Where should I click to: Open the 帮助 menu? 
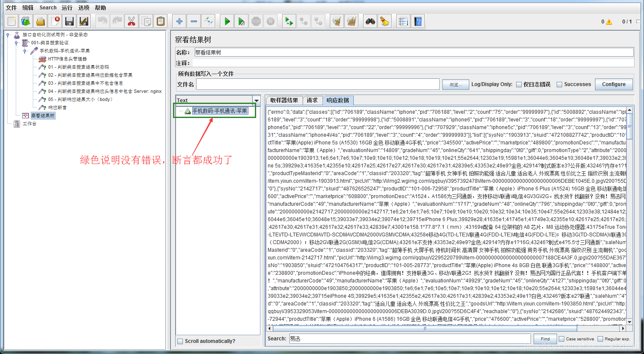[101, 8]
